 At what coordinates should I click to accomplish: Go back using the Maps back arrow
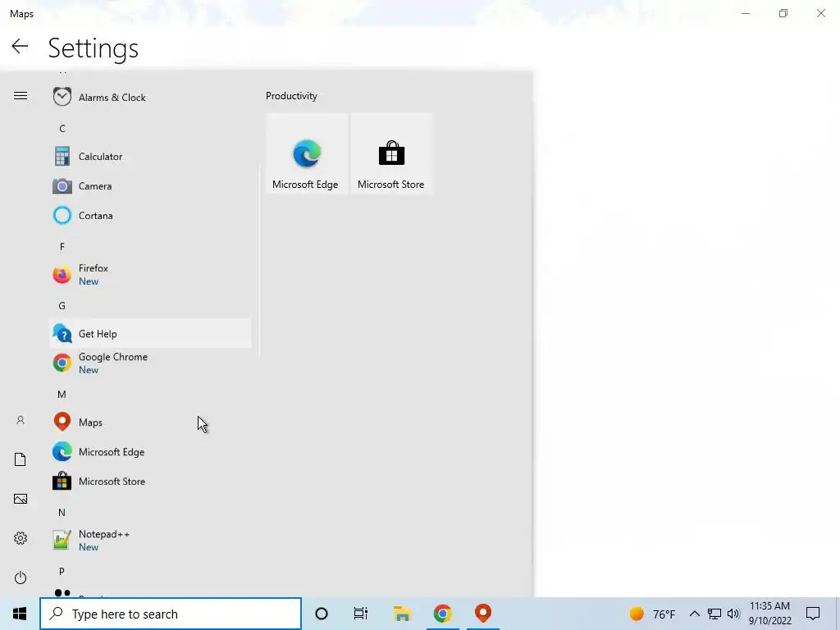pos(20,46)
